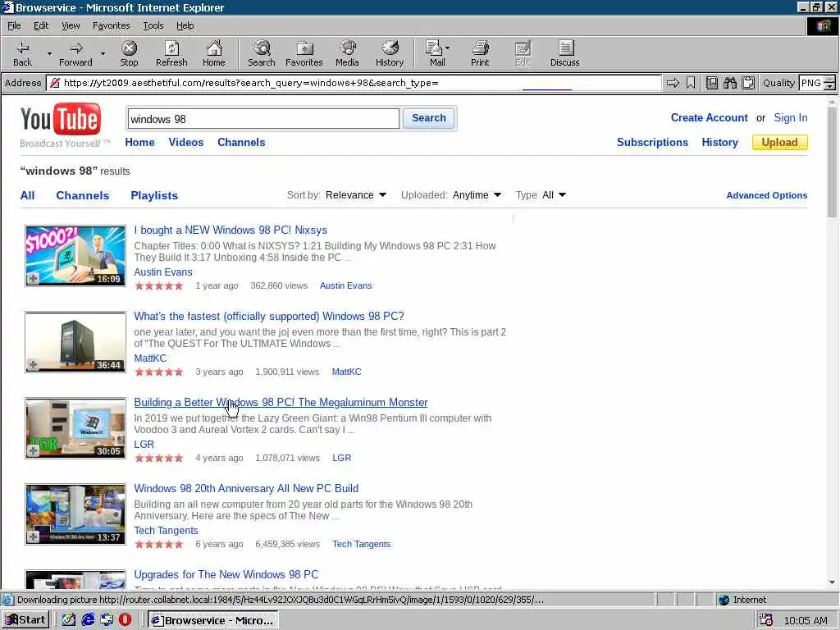
Task: Click the Tech Tangents channel name link
Action: 166,531
